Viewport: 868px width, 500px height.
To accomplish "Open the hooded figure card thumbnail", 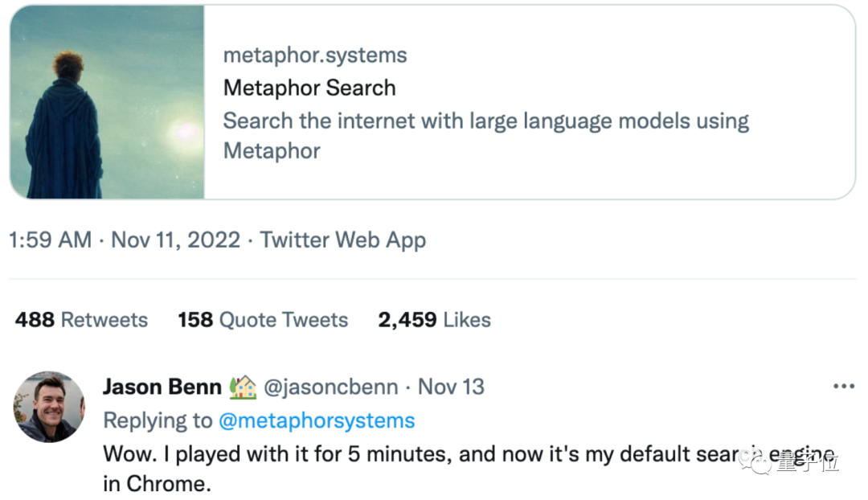I will pyautogui.click(x=107, y=102).
